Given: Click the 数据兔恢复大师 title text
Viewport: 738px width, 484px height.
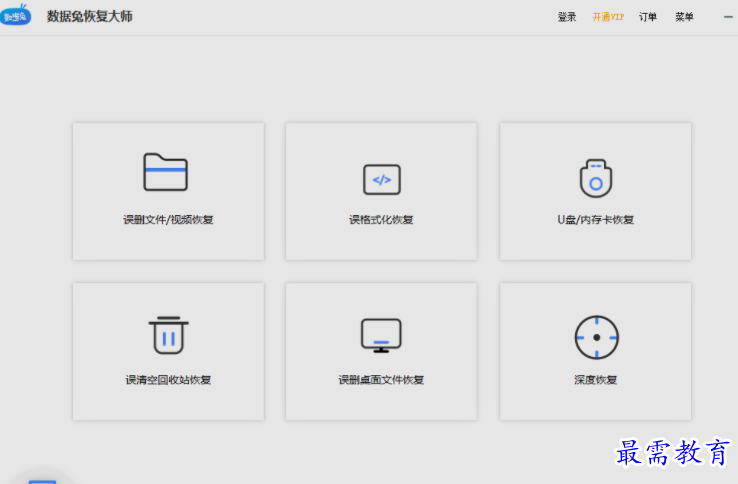Looking at the screenshot, I should [89, 16].
